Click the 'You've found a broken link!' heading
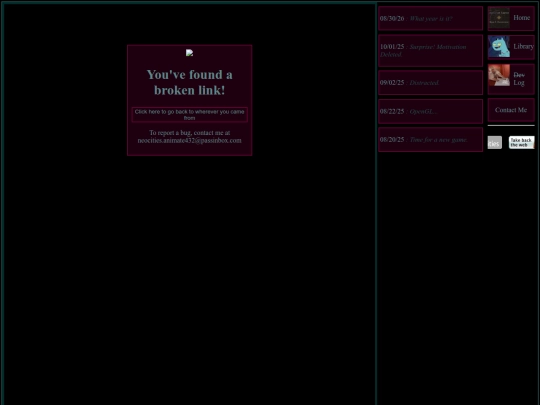This screenshot has width=540, height=405. point(189,82)
